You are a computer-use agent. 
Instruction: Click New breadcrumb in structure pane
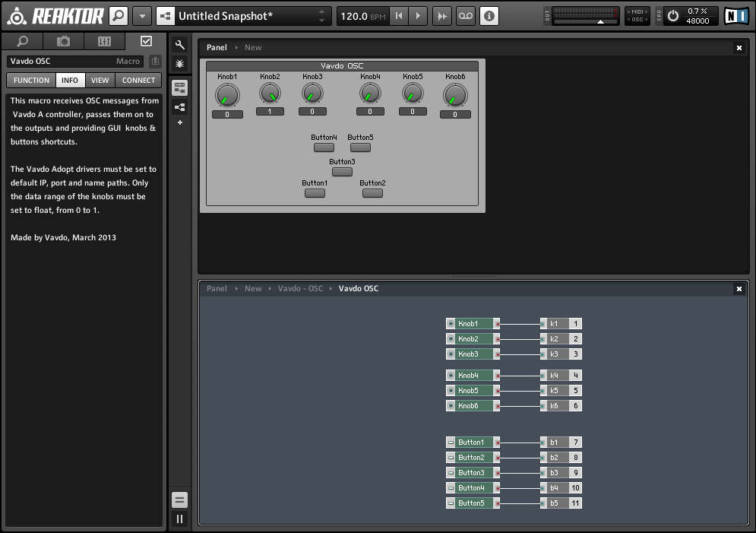(253, 288)
